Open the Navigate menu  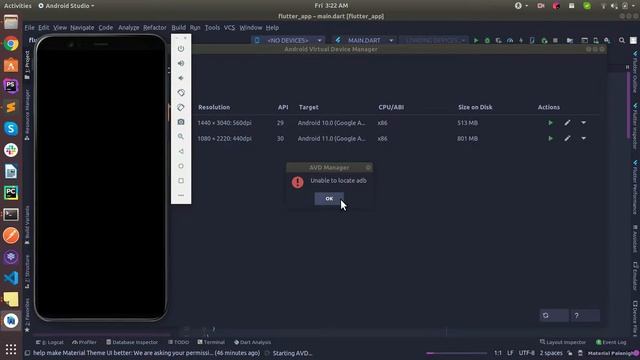pyautogui.click(x=82, y=28)
